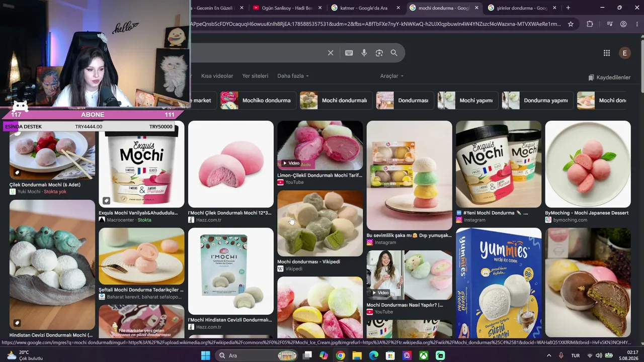Open the network status tray icon

[590, 355]
